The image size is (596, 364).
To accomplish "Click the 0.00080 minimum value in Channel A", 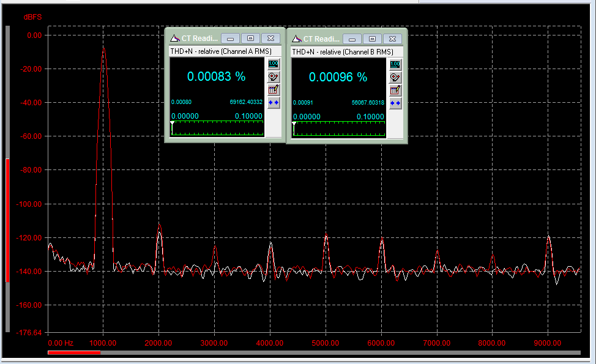I will 181,102.
